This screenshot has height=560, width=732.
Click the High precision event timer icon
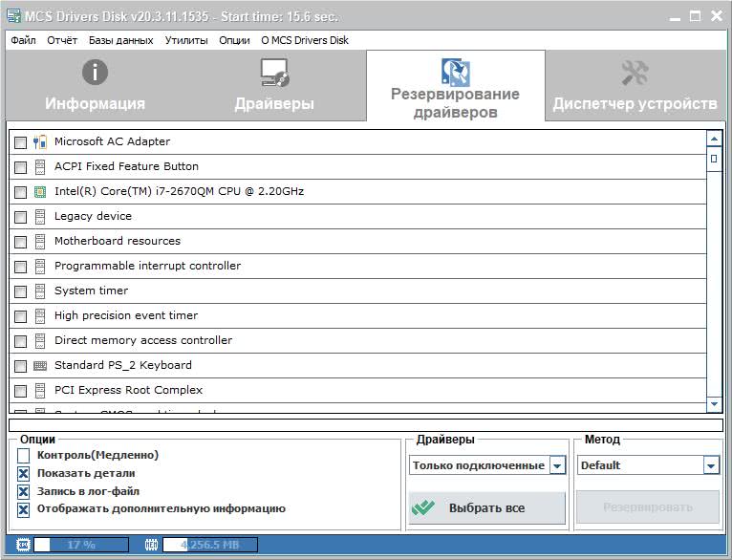click(x=40, y=316)
